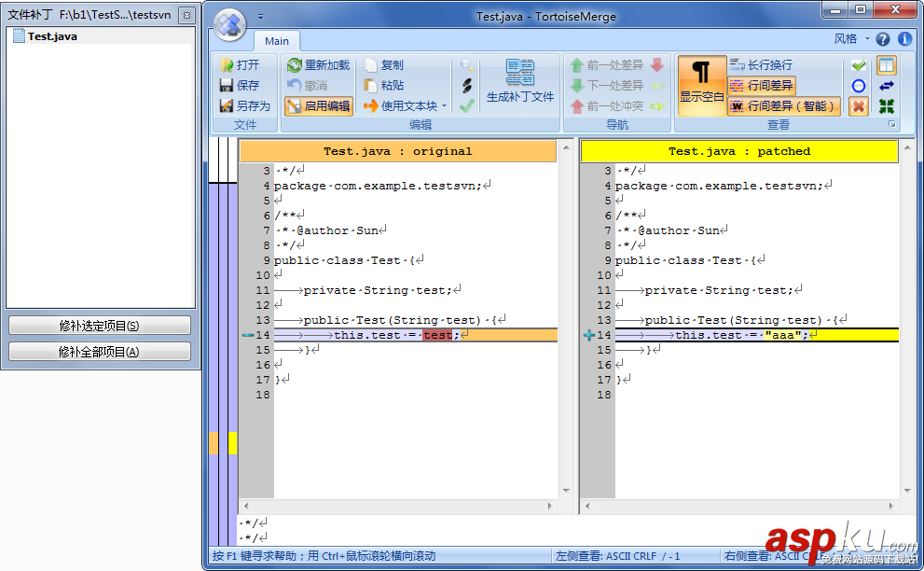Click 复制 copy button
The width and height of the screenshot is (924, 571).
384,65
